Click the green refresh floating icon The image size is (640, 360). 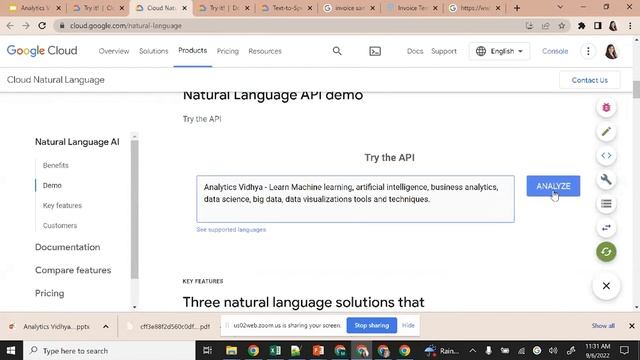[606, 251]
